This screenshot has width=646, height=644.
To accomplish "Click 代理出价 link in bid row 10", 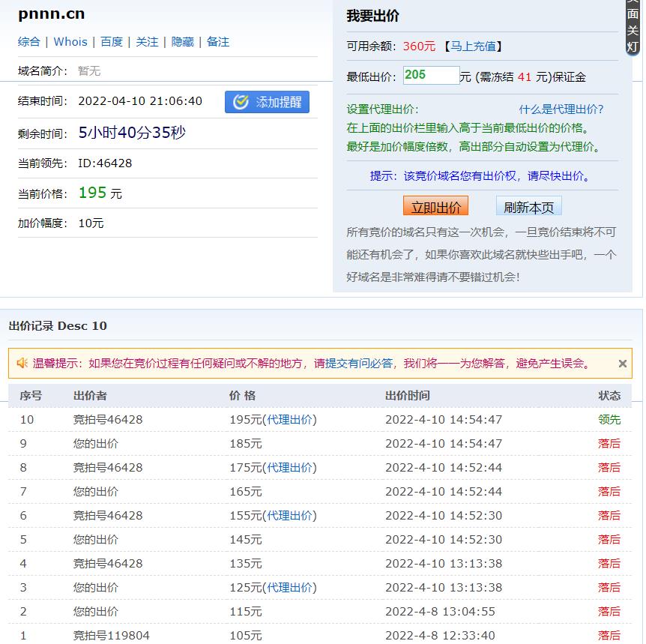I will click(290, 420).
